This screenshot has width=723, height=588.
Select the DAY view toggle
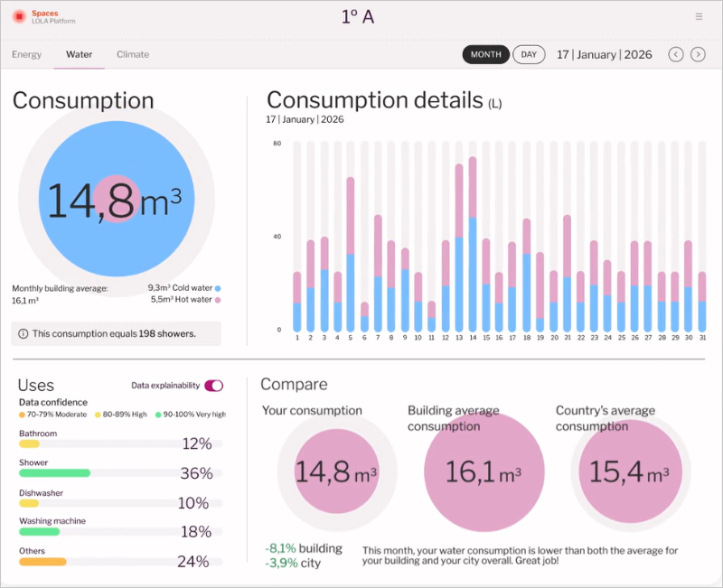[529, 55]
